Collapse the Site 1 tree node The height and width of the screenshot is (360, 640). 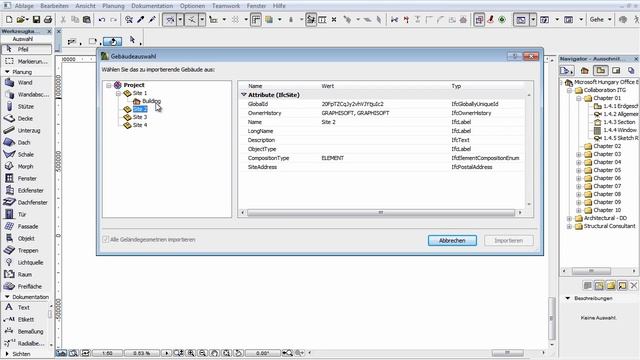(118, 93)
